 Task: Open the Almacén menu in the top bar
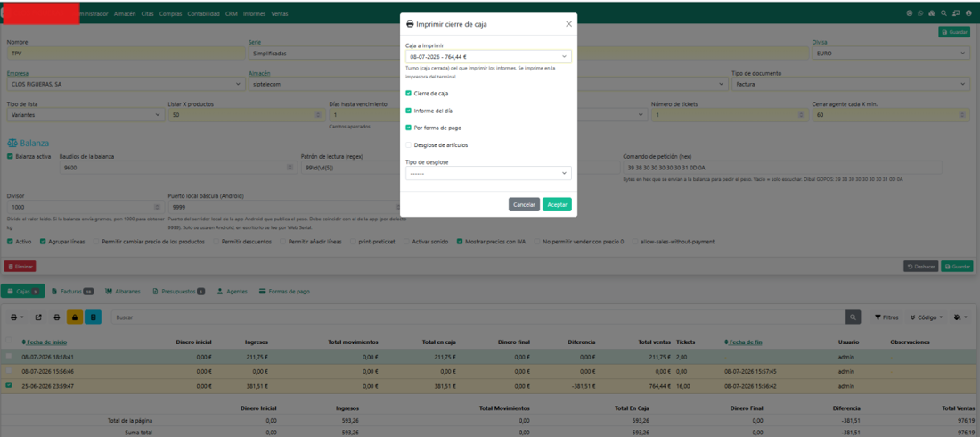pos(125,13)
